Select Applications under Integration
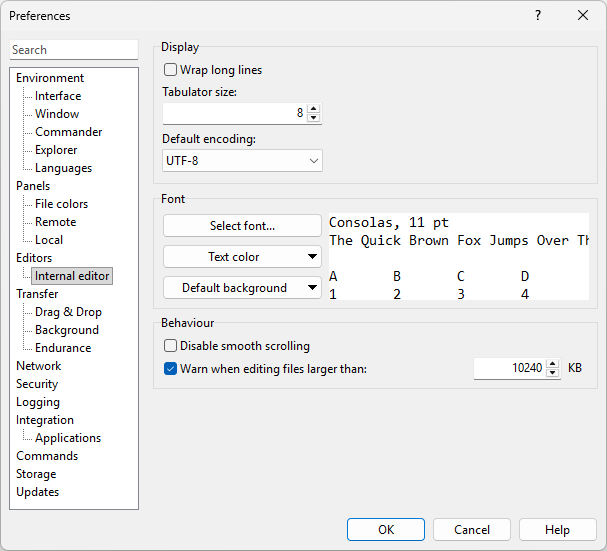This screenshot has height=551, width=607. [68, 438]
